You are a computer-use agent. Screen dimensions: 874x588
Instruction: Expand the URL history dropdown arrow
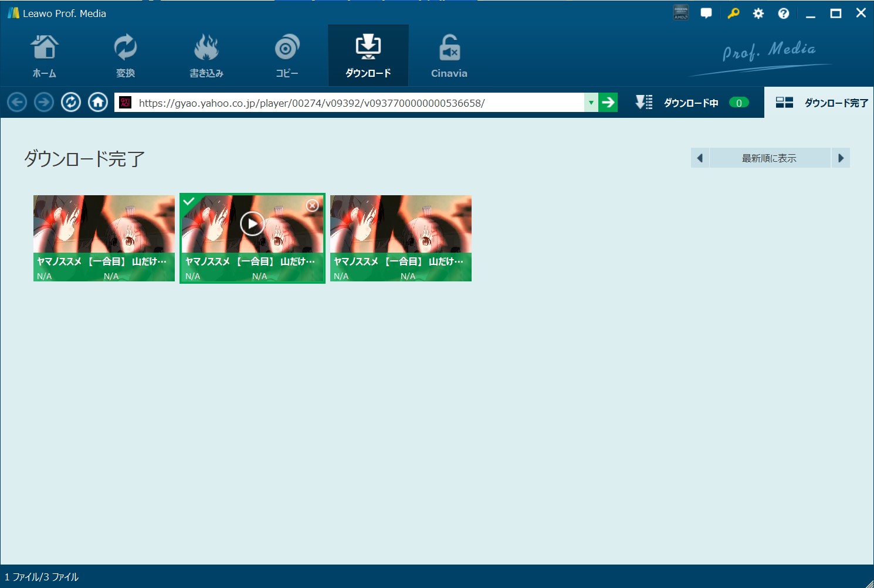(591, 103)
